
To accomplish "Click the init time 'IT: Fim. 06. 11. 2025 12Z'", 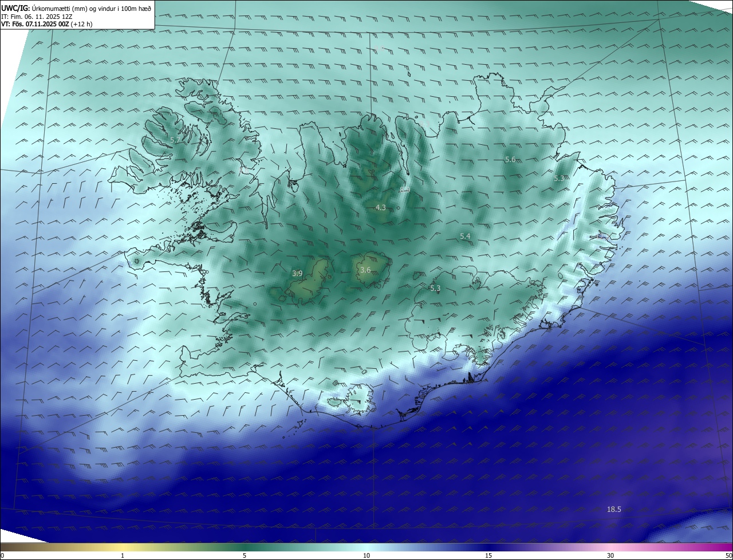I will click(x=36, y=16).
